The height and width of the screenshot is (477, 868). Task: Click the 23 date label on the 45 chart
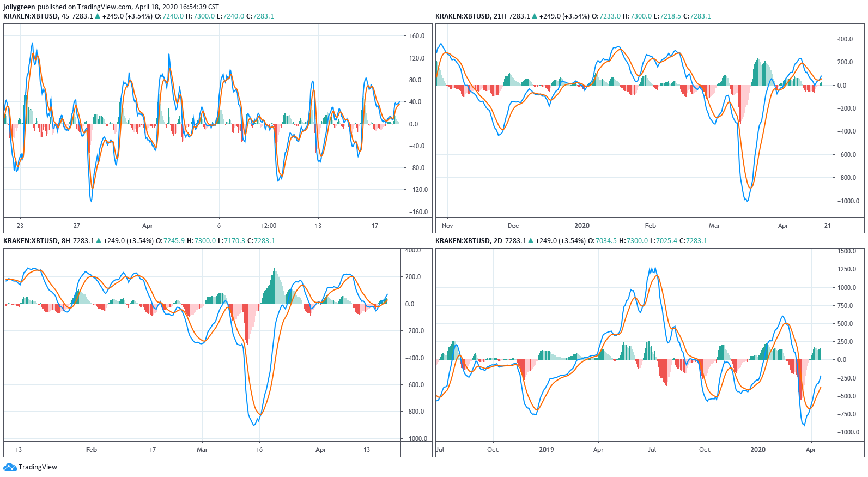(x=20, y=226)
